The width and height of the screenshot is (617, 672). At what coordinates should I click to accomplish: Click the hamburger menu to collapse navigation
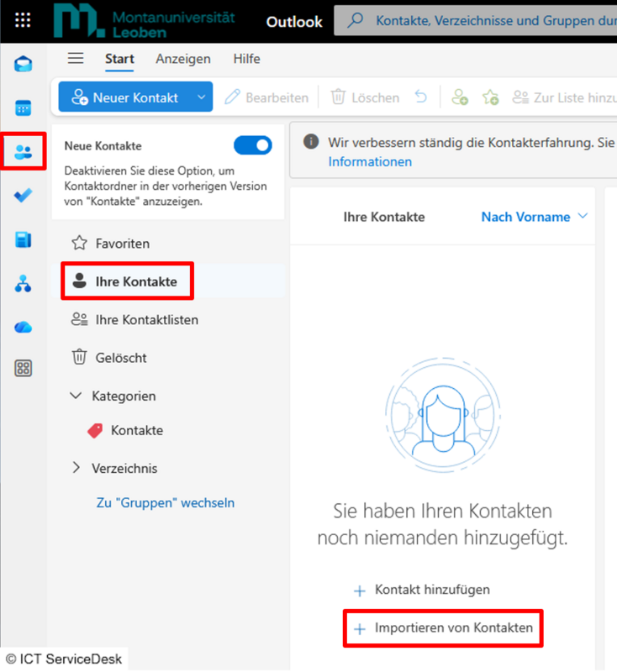point(76,59)
